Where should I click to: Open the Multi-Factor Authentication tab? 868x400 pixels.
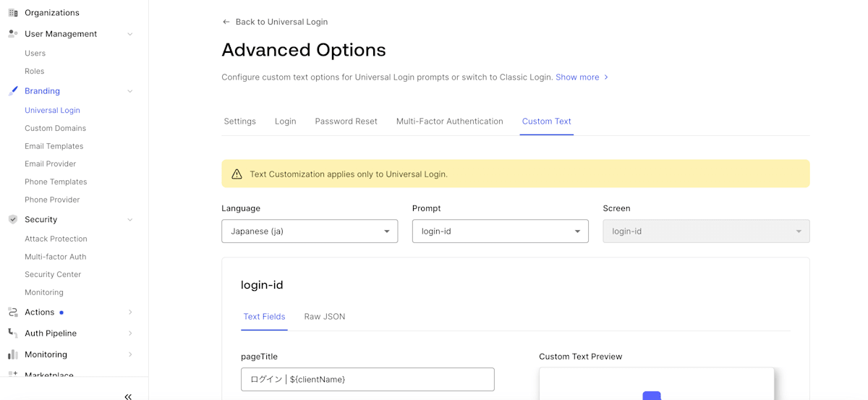tap(449, 122)
